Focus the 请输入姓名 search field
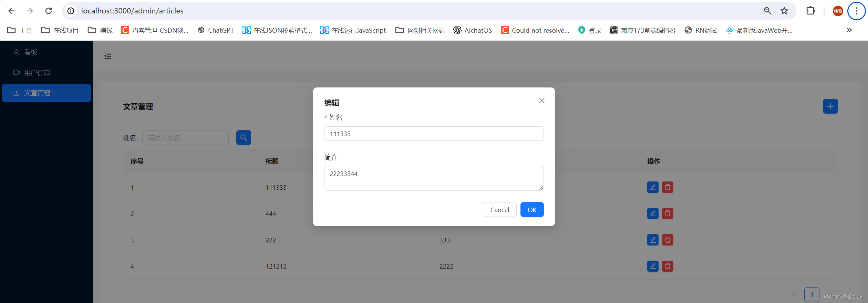The image size is (868, 303). [x=185, y=138]
